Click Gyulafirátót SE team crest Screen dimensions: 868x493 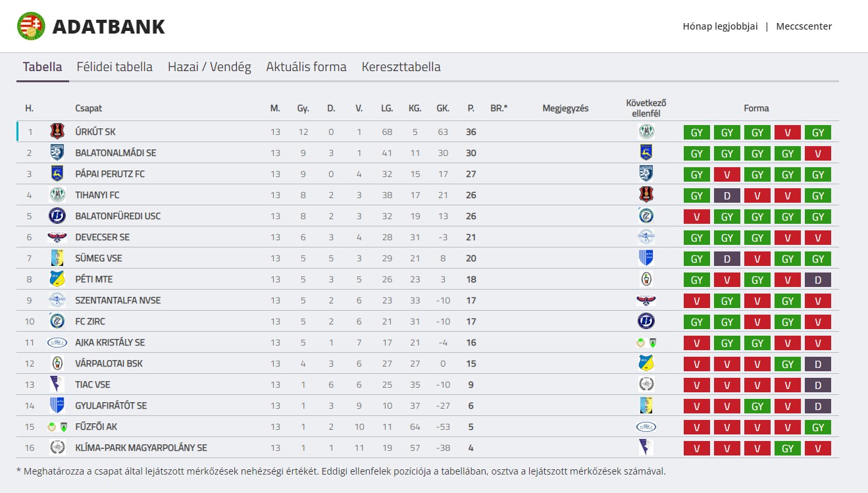pos(57,405)
